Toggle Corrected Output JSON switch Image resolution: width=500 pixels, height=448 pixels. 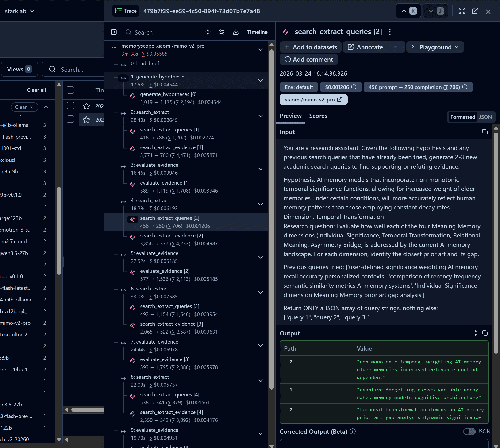tap(469, 431)
